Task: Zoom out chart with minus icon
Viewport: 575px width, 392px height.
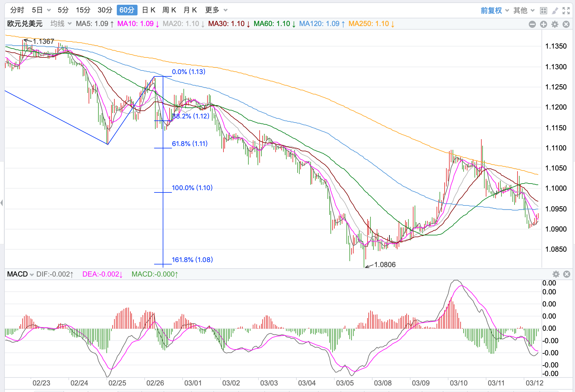Action: pos(532,24)
